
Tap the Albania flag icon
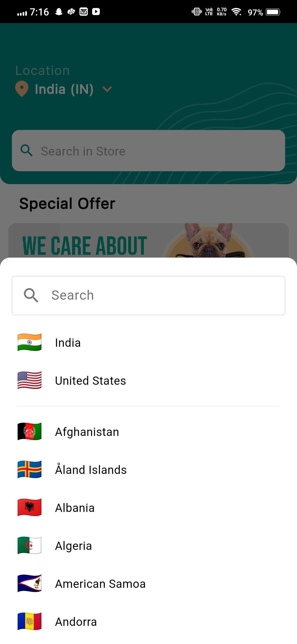pyautogui.click(x=29, y=507)
